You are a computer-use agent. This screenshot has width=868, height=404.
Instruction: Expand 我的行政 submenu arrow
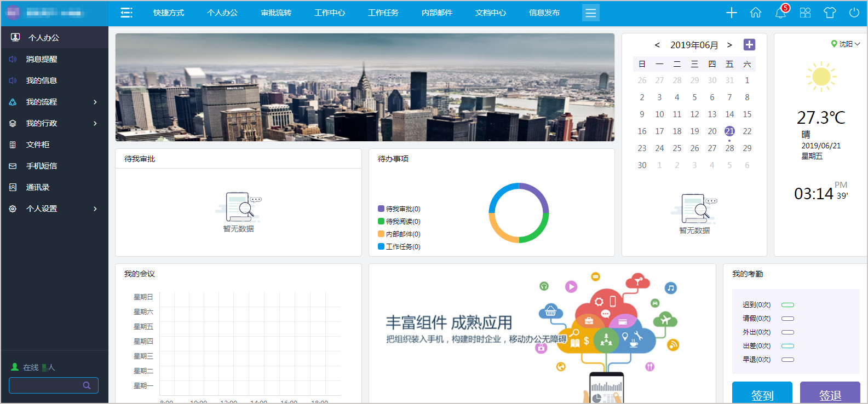(95, 123)
